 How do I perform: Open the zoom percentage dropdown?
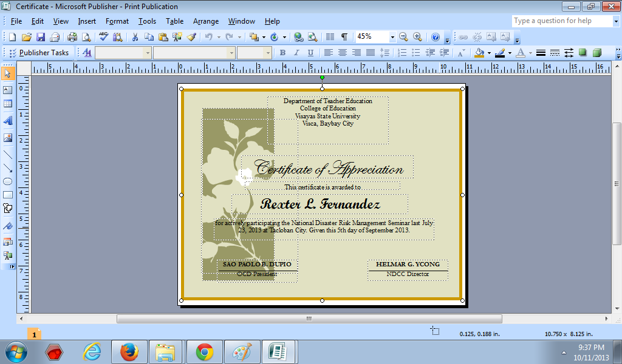coord(392,36)
